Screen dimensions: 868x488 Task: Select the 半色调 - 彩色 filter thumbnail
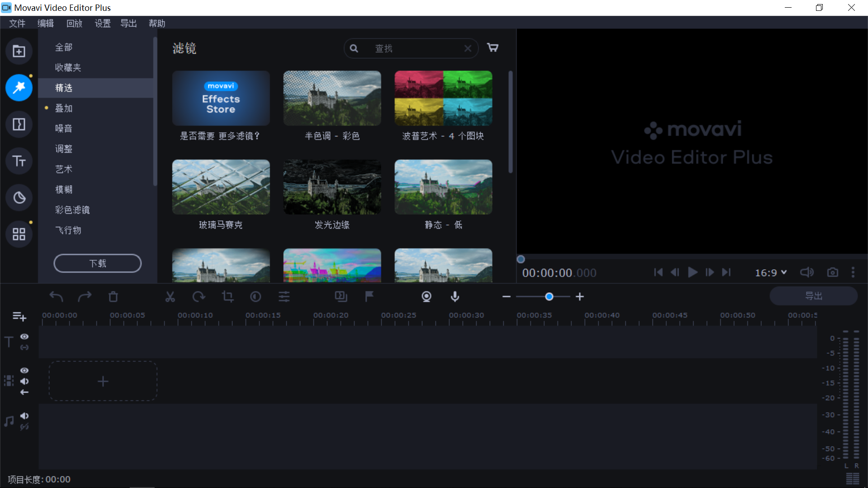tap(332, 98)
